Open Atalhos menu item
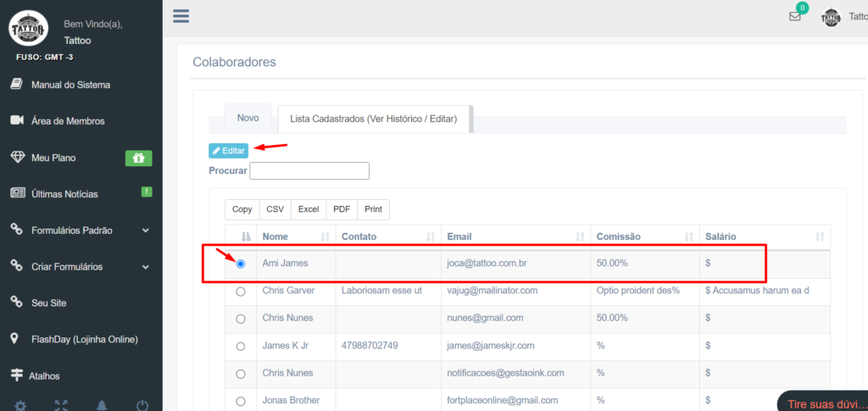This screenshot has height=411, width=868. (x=44, y=376)
